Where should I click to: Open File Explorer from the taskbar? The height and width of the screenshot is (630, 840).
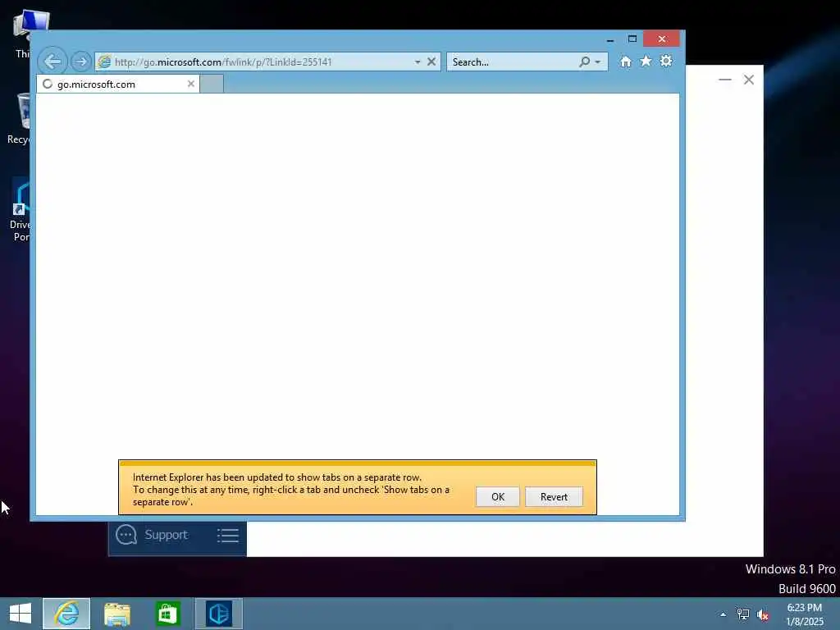pyautogui.click(x=117, y=614)
